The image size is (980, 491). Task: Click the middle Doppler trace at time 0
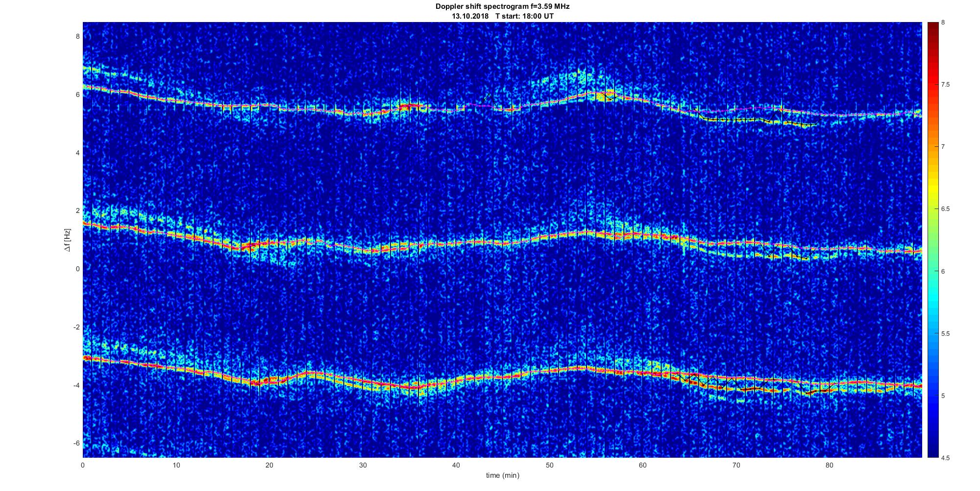point(84,224)
